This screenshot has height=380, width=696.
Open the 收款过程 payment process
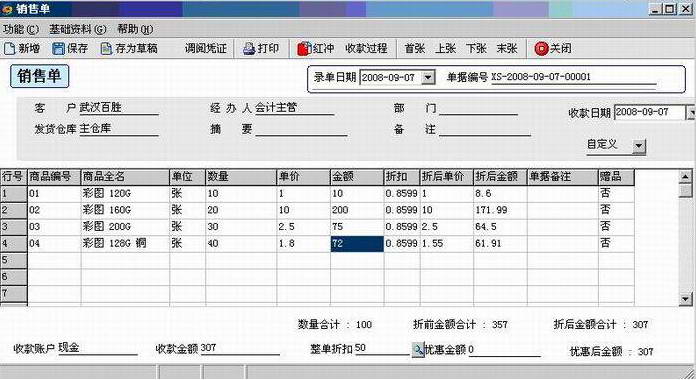click(366, 48)
